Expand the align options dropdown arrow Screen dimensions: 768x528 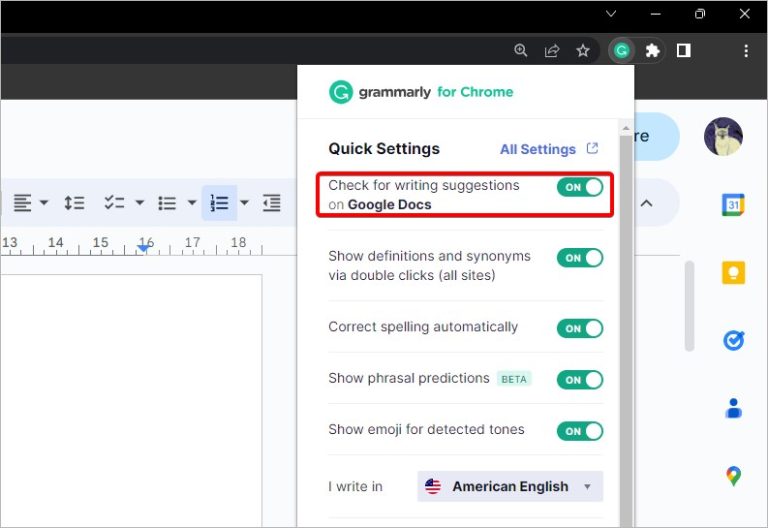(x=44, y=202)
